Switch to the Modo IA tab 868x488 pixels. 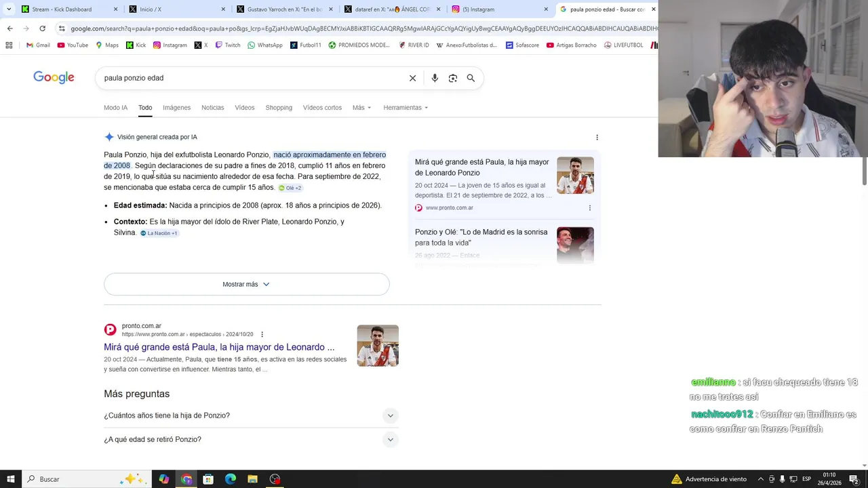click(x=115, y=108)
